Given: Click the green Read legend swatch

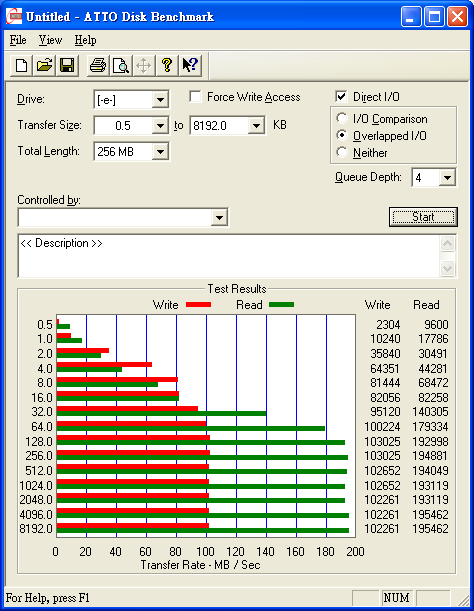Looking at the screenshot, I should [x=281, y=305].
